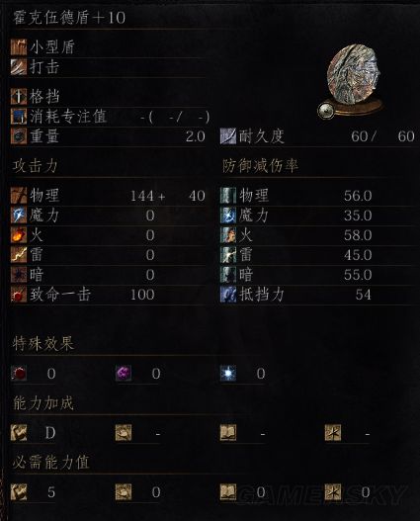Click the fire attack flame icon
The image size is (420, 521).
19,235
